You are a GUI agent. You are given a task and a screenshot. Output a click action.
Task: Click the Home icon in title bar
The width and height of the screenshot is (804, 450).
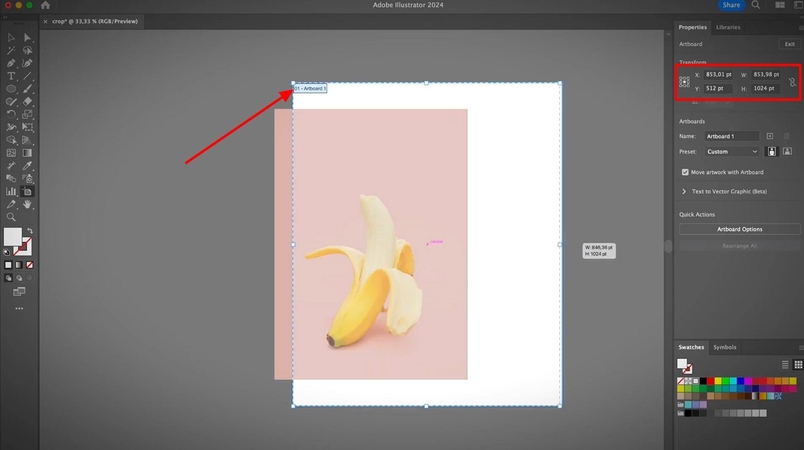(x=45, y=5)
